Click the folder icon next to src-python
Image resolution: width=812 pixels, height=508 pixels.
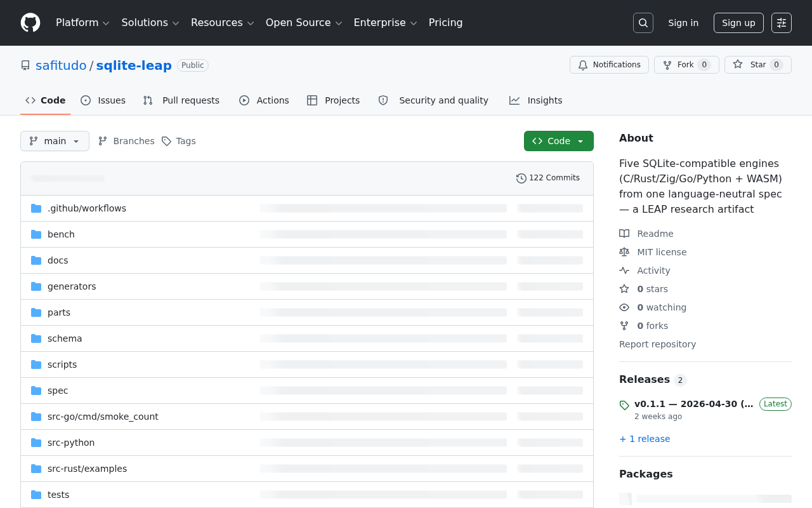pos(36,443)
